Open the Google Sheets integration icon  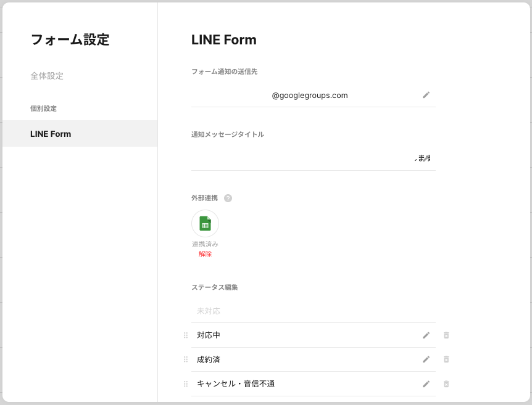coord(205,223)
